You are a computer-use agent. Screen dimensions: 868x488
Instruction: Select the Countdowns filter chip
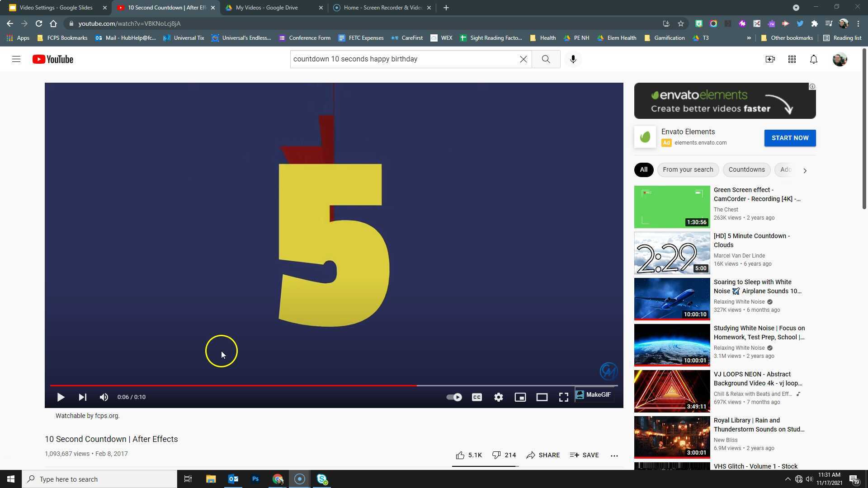746,169
